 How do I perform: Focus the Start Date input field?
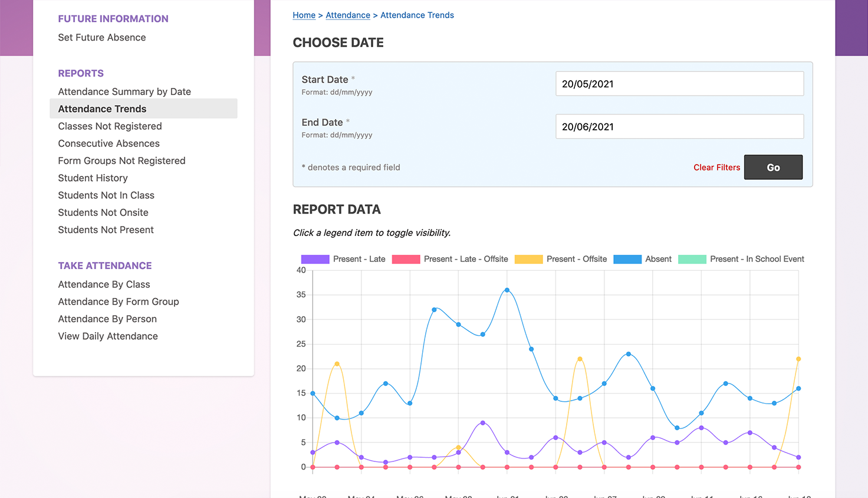[x=679, y=84]
